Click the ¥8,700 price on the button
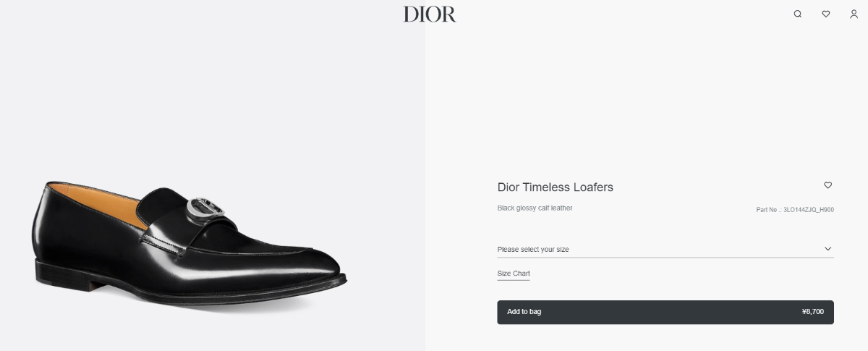 coord(812,312)
